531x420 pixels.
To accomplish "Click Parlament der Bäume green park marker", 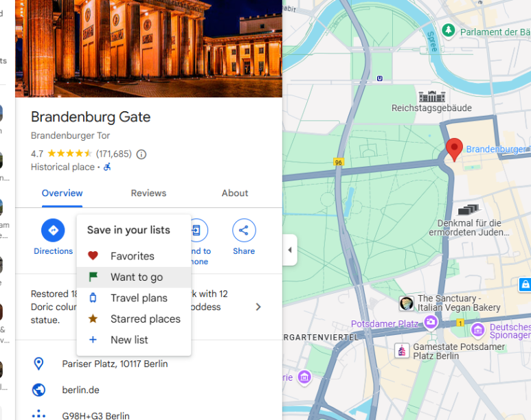I will (x=449, y=31).
